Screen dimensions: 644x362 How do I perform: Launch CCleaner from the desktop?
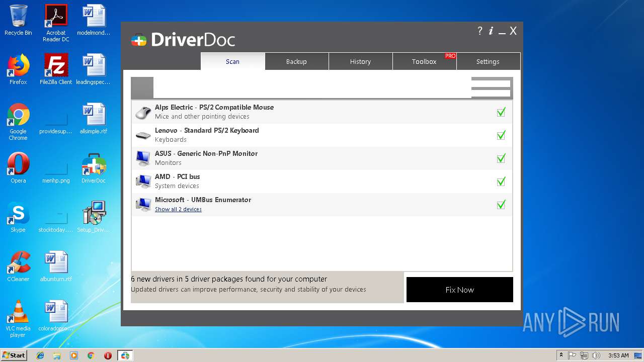pyautogui.click(x=18, y=266)
